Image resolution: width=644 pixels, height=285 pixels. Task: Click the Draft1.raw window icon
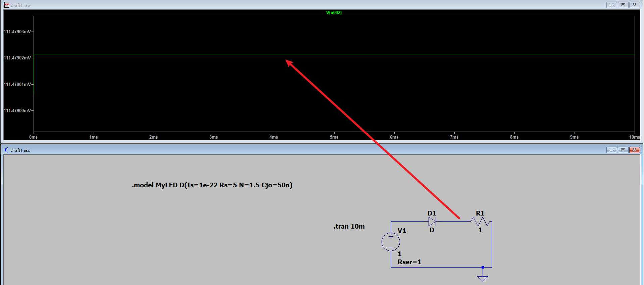click(x=6, y=5)
